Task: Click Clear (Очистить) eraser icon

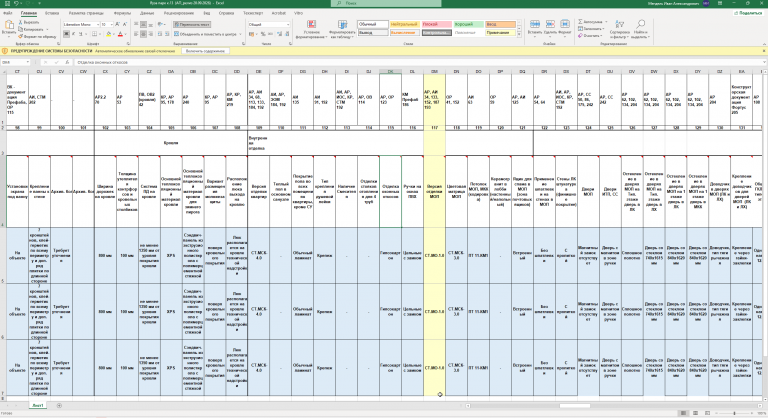Action: pyautogui.click(x=580, y=36)
